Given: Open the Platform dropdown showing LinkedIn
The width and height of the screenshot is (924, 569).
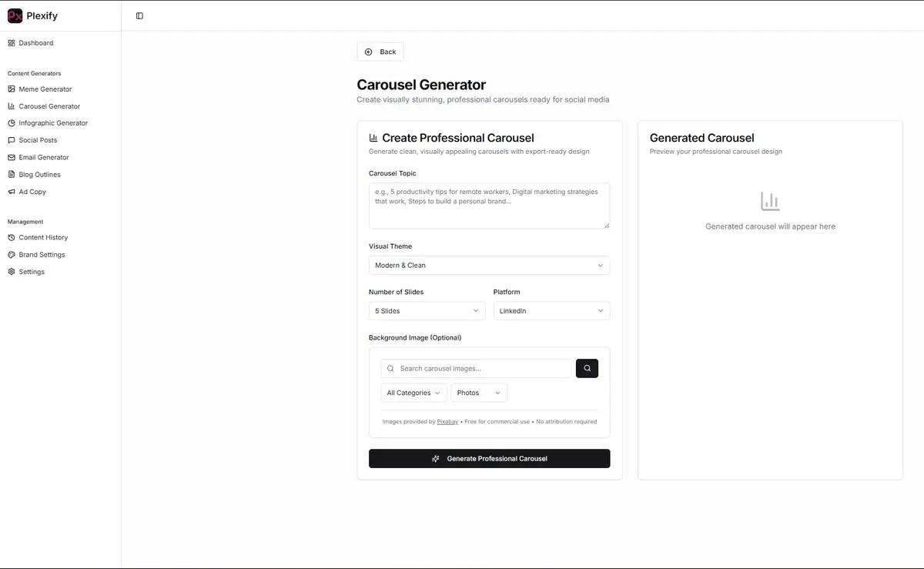Looking at the screenshot, I should 551,310.
